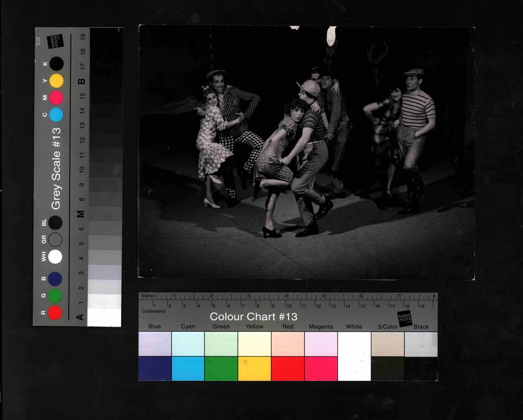Select the solid cyan patch in colour chart
Viewport: 523px width, 420px height.
tap(188, 369)
